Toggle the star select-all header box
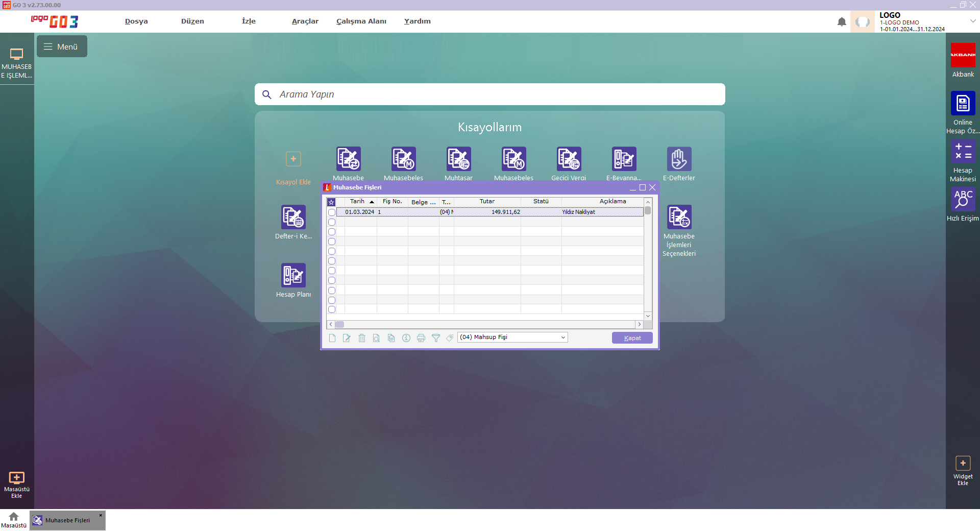The image size is (980, 531). tap(331, 202)
